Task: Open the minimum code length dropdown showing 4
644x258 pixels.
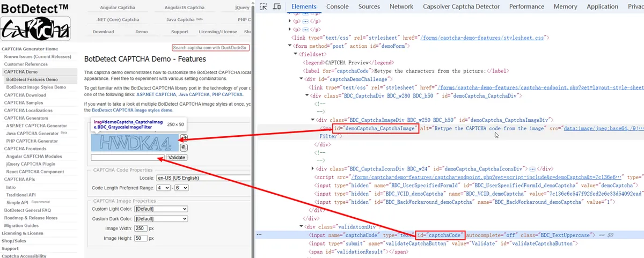Action: pos(163,188)
